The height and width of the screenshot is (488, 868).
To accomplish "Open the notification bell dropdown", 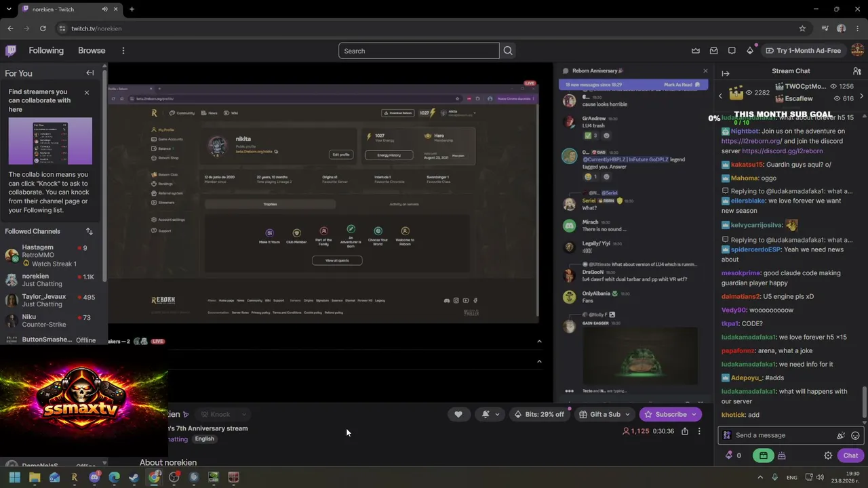I will point(490,414).
